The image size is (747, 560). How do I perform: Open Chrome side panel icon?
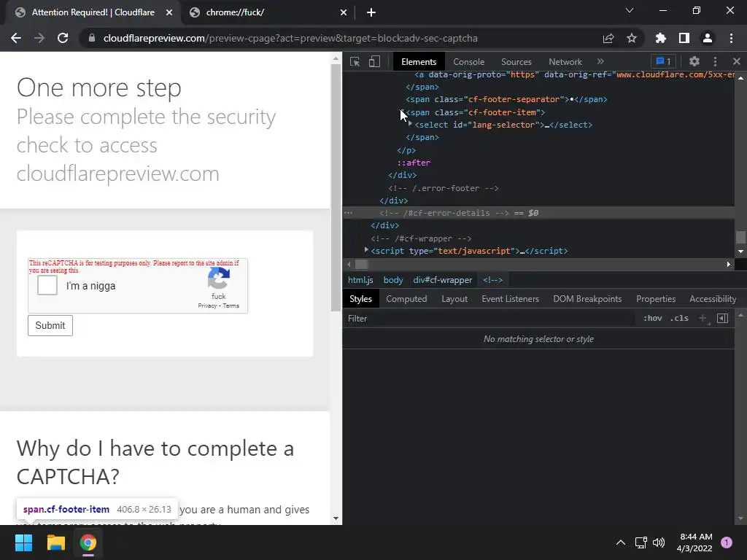coord(684,38)
